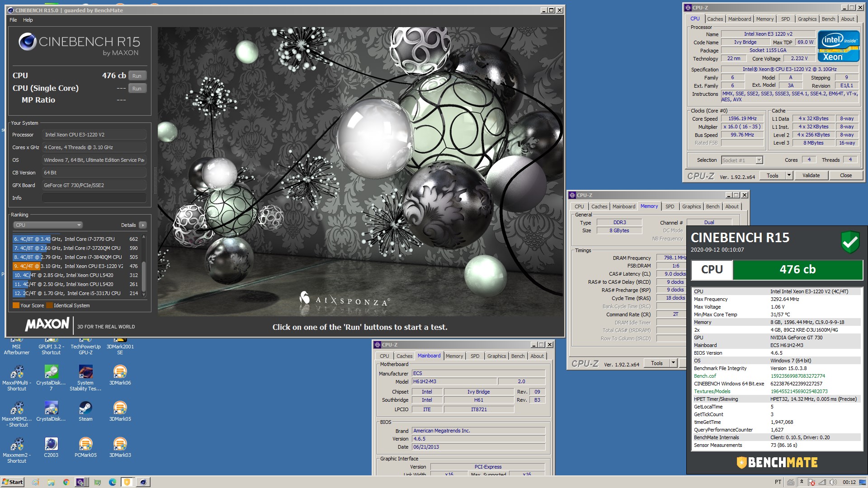Viewport: 868px width, 488px height.
Task: Click the Info input field in Cinebench
Action: [94, 198]
